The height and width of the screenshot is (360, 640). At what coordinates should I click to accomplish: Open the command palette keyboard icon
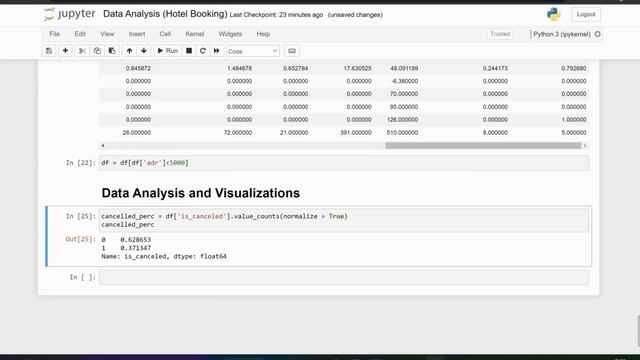tap(292, 51)
